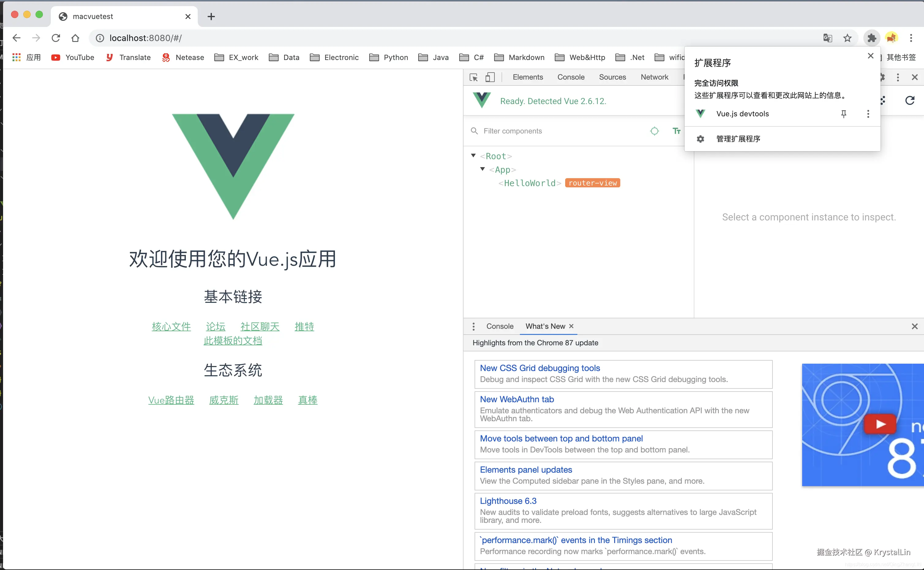Image resolution: width=924 pixels, height=570 pixels.
Task: Select the component inspect crosshair icon
Action: tap(655, 131)
